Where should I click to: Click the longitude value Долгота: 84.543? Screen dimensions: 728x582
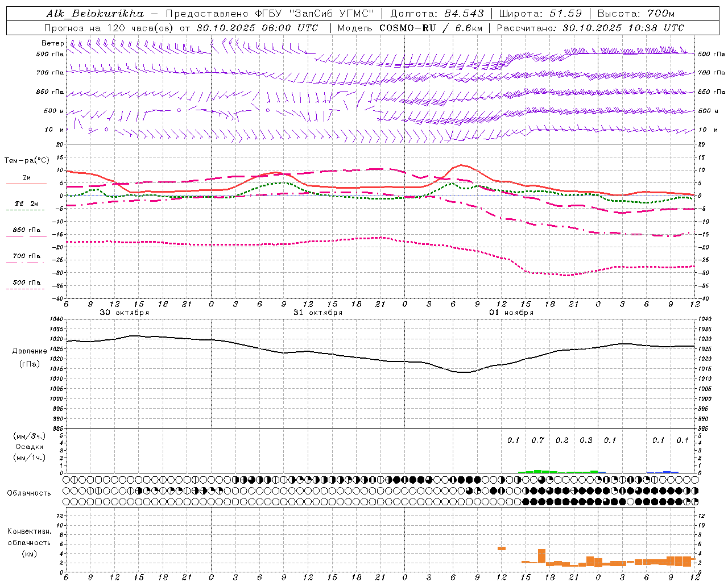pos(437,14)
